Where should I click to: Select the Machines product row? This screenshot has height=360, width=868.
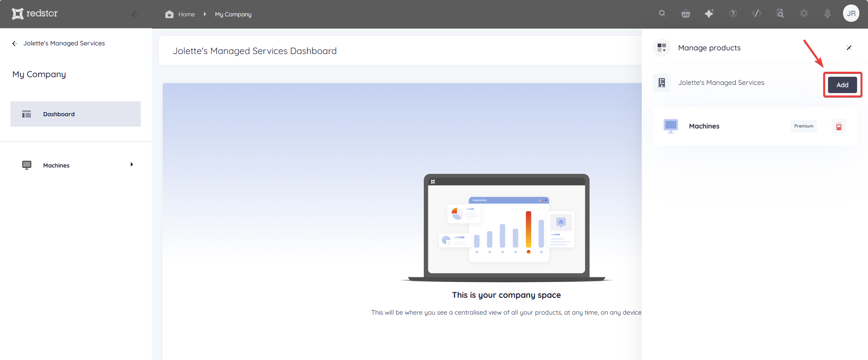pyautogui.click(x=754, y=126)
